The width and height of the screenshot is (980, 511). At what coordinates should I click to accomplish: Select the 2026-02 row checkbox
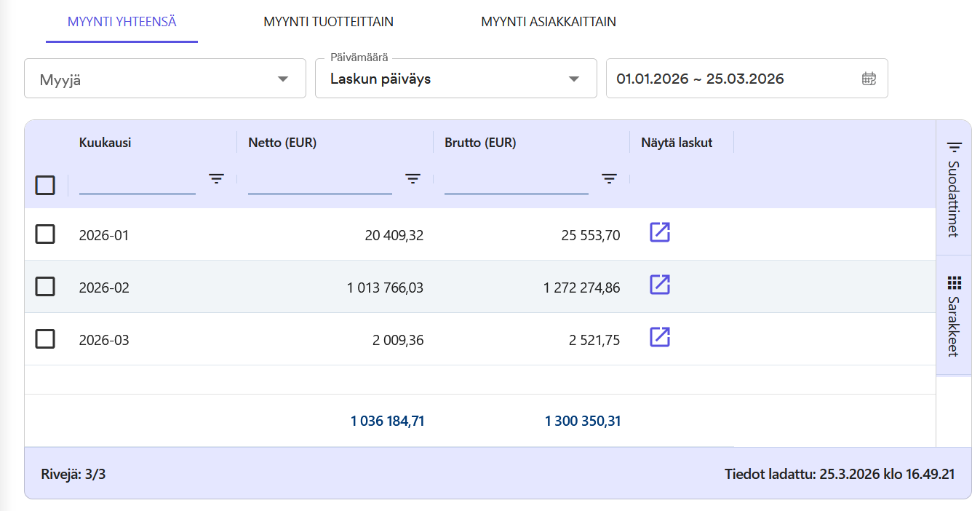coord(45,287)
